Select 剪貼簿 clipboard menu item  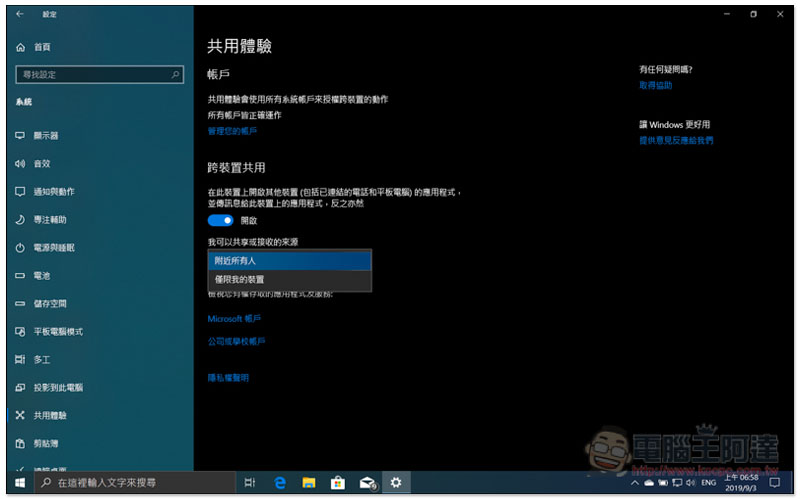(x=45, y=443)
